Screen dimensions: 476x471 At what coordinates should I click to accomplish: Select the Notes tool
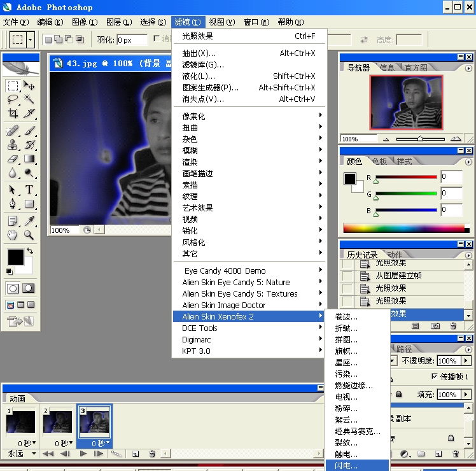tap(13, 221)
